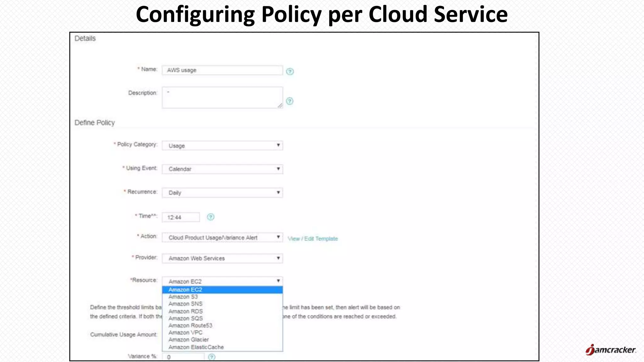644x362 pixels.
Task: Select Amazon Glacier from Resource list
Action: (x=222, y=340)
